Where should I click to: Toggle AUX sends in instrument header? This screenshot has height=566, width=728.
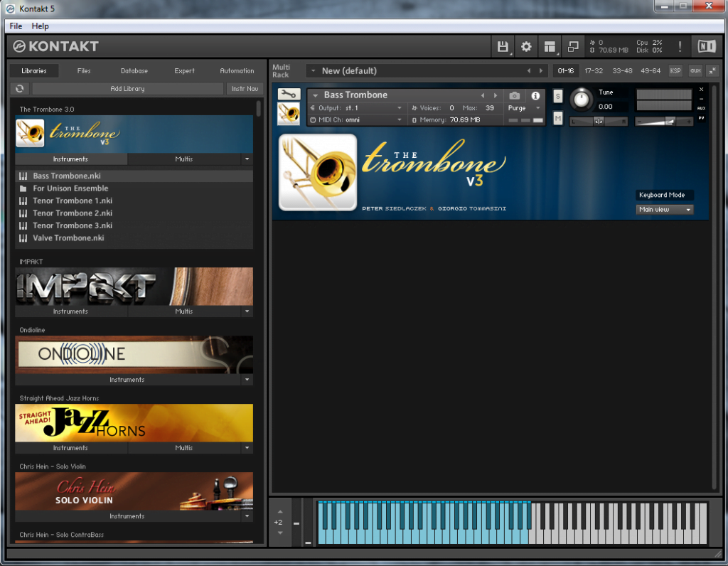click(x=701, y=107)
